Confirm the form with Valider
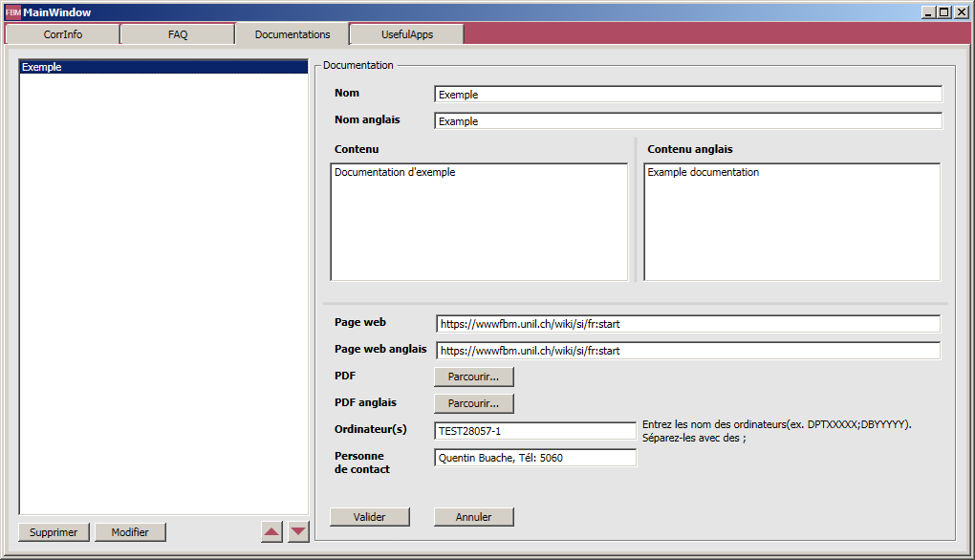975x560 pixels. click(x=370, y=517)
